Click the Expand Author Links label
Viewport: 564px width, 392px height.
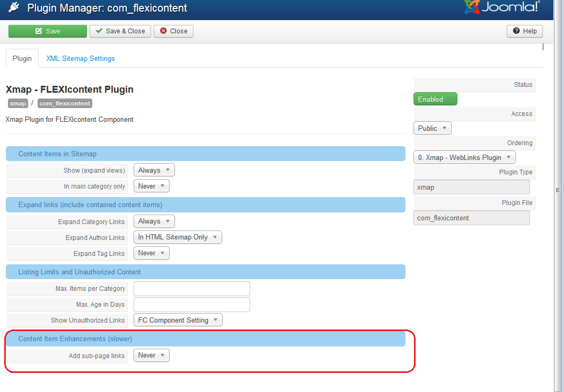coord(95,237)
